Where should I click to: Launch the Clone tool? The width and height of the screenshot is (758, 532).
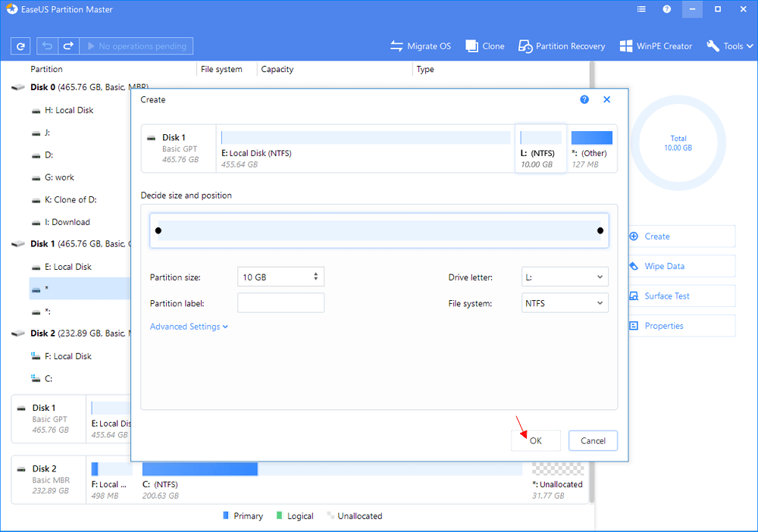coord(485,46)
